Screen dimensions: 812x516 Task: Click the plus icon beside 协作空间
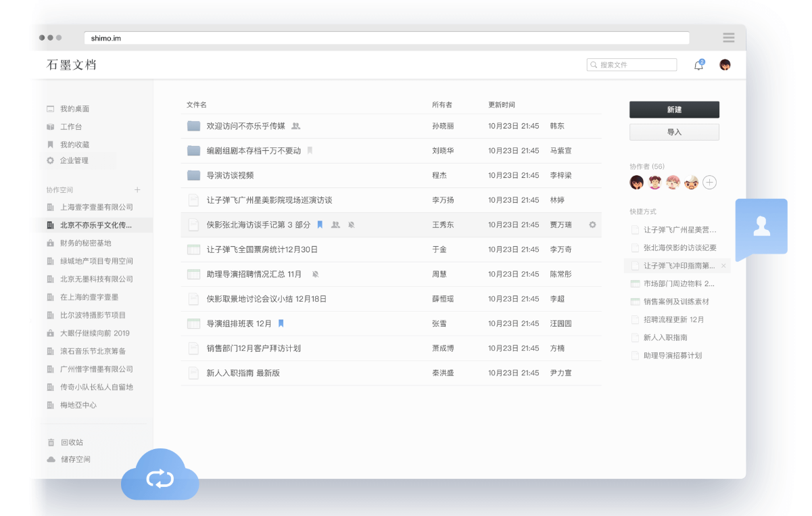tap(137, 190)
